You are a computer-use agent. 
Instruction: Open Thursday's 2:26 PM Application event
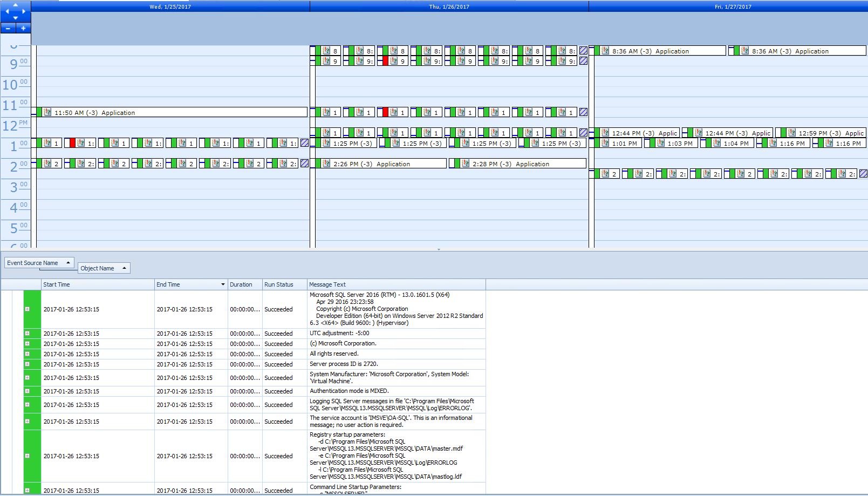381,164
